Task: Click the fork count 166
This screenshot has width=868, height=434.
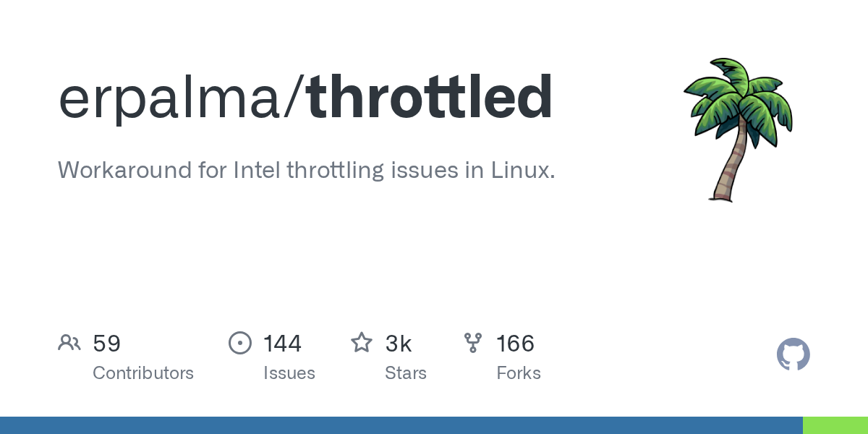Action: click(515, 344)
